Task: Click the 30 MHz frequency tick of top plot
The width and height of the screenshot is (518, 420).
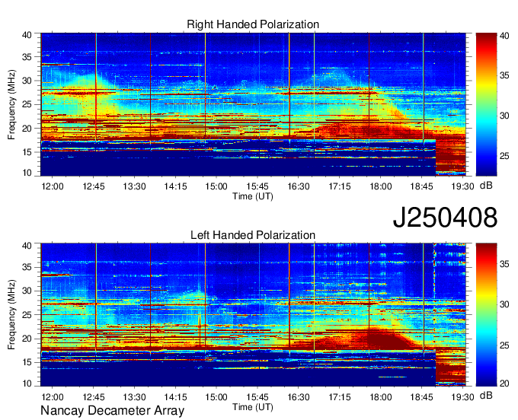Action: point(27,81)
